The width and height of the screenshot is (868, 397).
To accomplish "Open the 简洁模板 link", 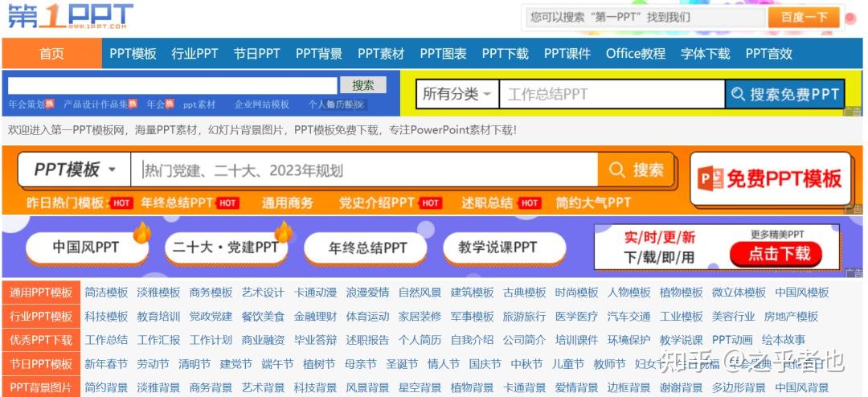I will point(106,293).
